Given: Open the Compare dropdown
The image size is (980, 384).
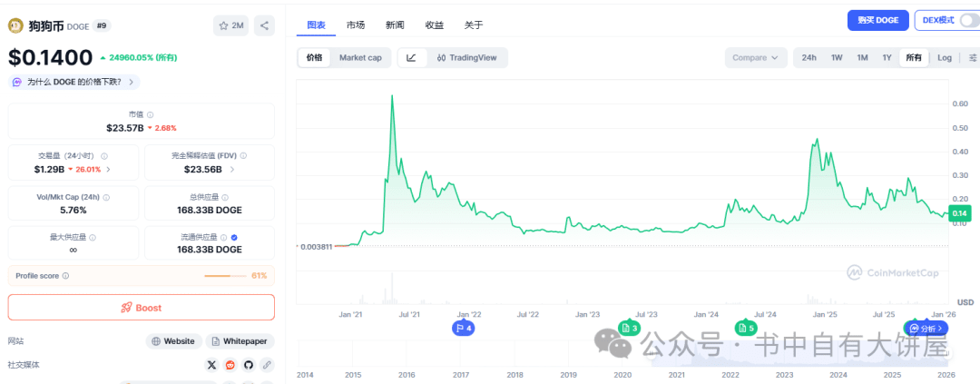Looking at the screenshot, I should pos(756,57).
